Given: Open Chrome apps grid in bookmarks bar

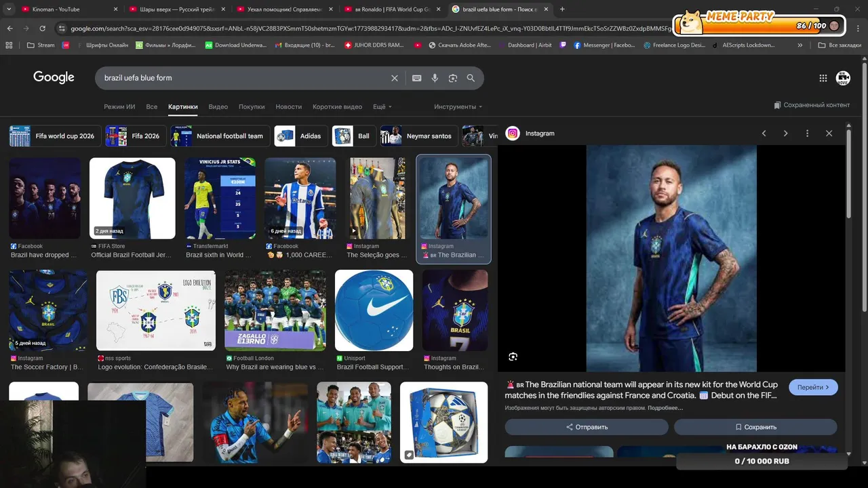Looking at the screenshot, I should pos(9,45).
